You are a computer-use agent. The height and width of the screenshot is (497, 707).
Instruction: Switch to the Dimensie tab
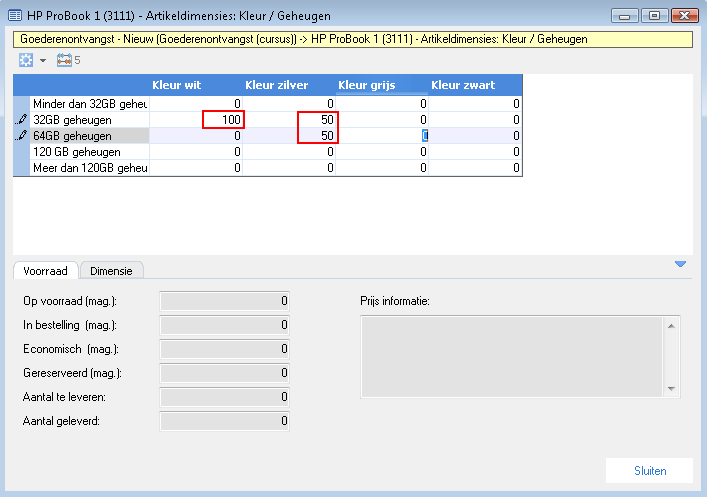[x=111, y=271]
